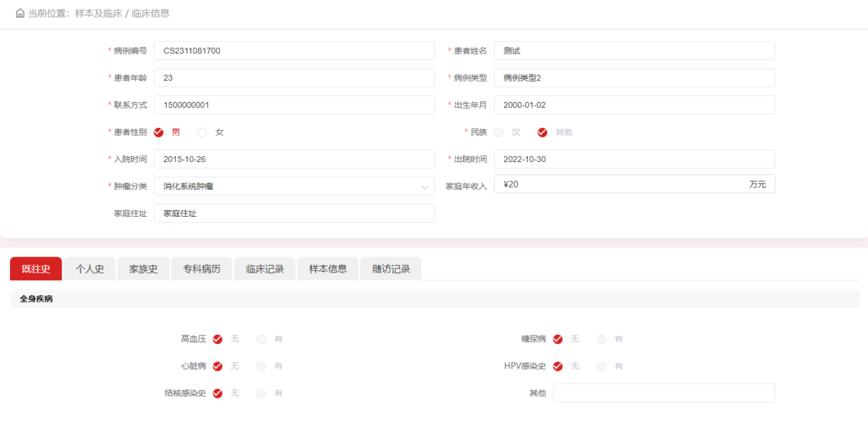
Task: Open the 临床记录 tab
Action: point(265,269)
